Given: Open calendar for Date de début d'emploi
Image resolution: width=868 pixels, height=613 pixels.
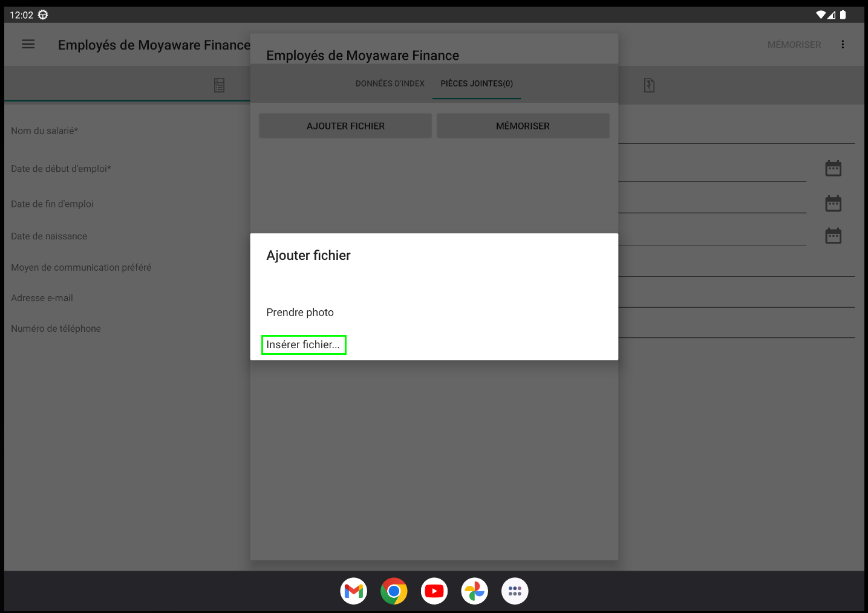Looking at the screenshot, I should 834,168.
